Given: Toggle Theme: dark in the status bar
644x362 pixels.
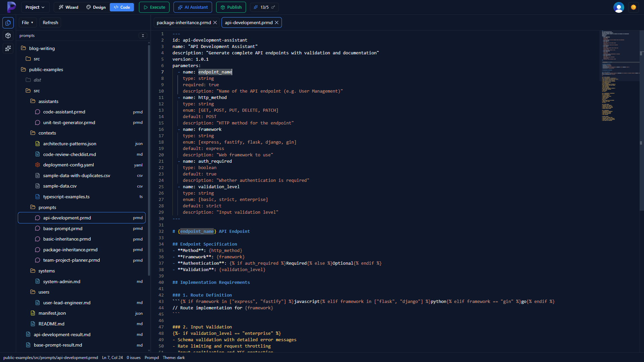Looking at the screenshot, I should (x=174, y=357).
